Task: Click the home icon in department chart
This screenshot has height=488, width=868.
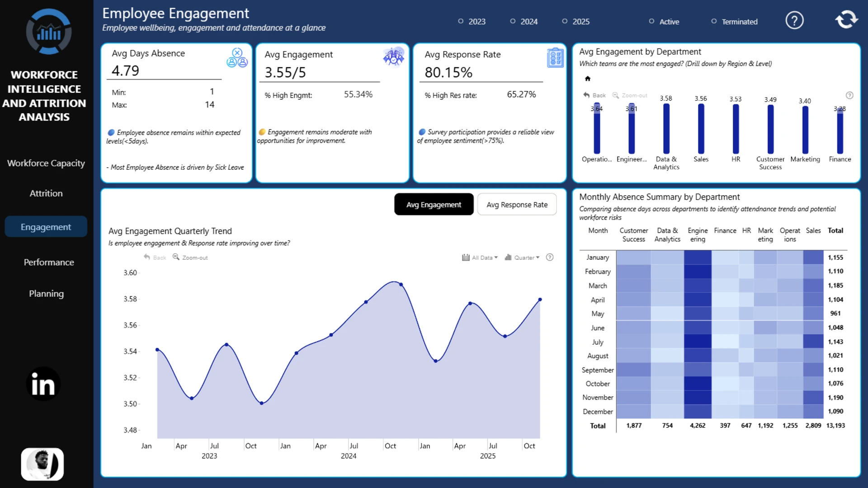Action: click(587, 79)
